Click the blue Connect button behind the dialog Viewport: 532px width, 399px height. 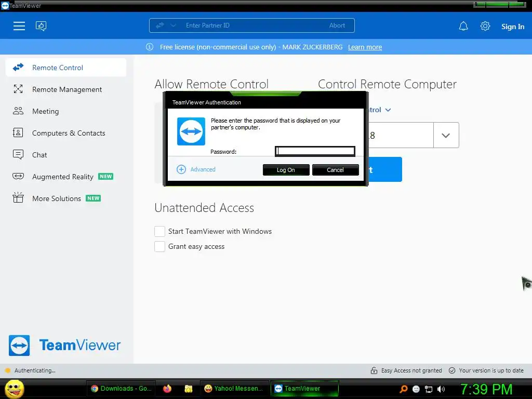385,169
